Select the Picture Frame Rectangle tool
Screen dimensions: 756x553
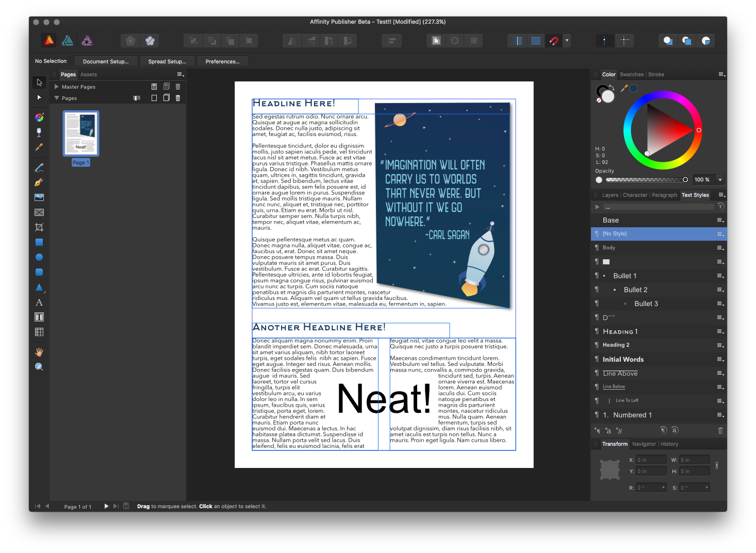[x=39, y=212]
